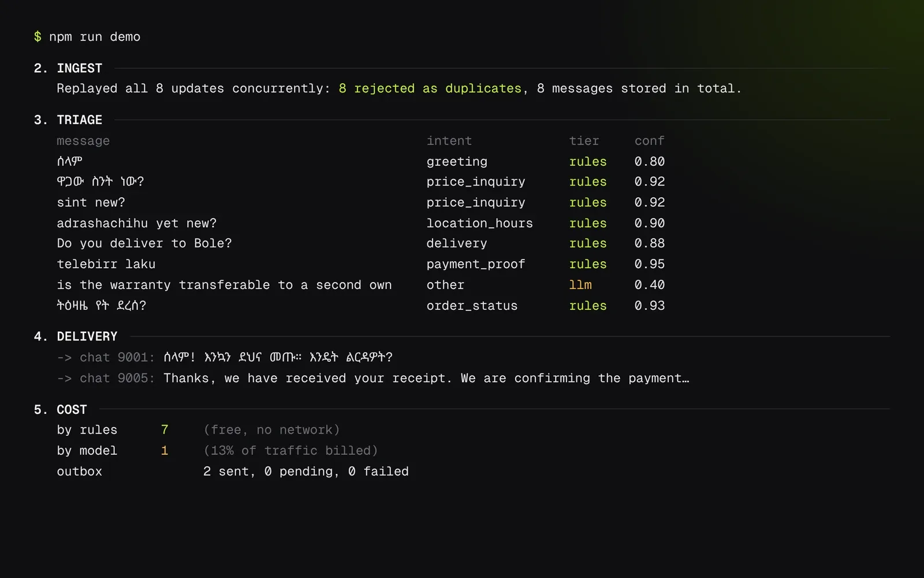The height and width of the screenshot is (578, 924).
Task: Click the 'delivery' intent value
Action: click(457, 244)
